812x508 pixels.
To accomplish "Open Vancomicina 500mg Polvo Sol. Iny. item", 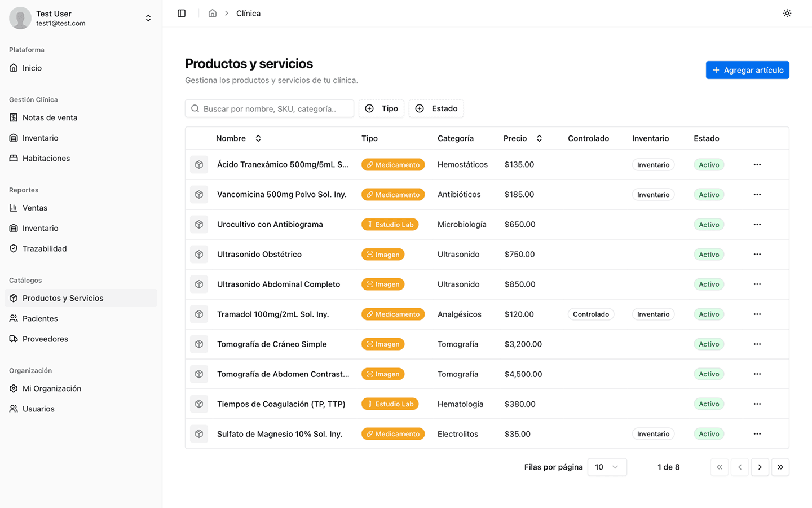I will (x=281, y=194).
